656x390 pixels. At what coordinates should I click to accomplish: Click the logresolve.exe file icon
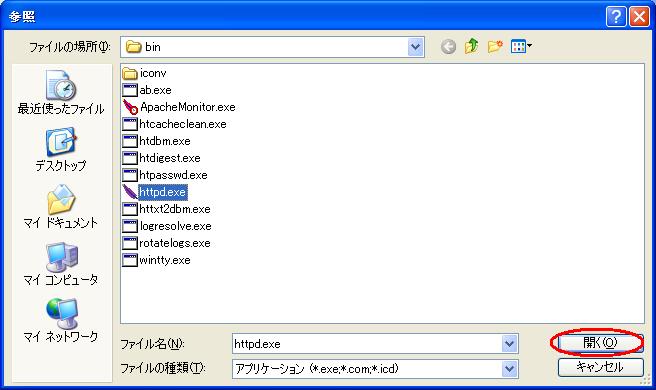pyautogui.click(x=130, y=226)
